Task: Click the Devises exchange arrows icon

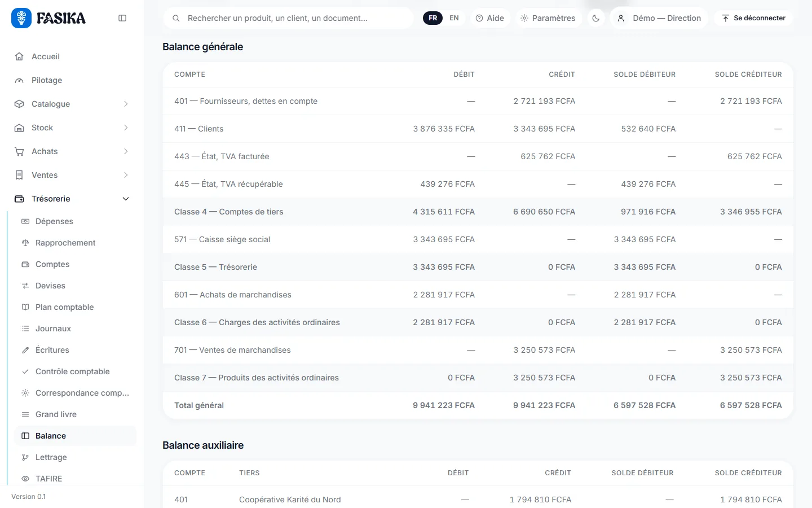Action: coord(25,286)
